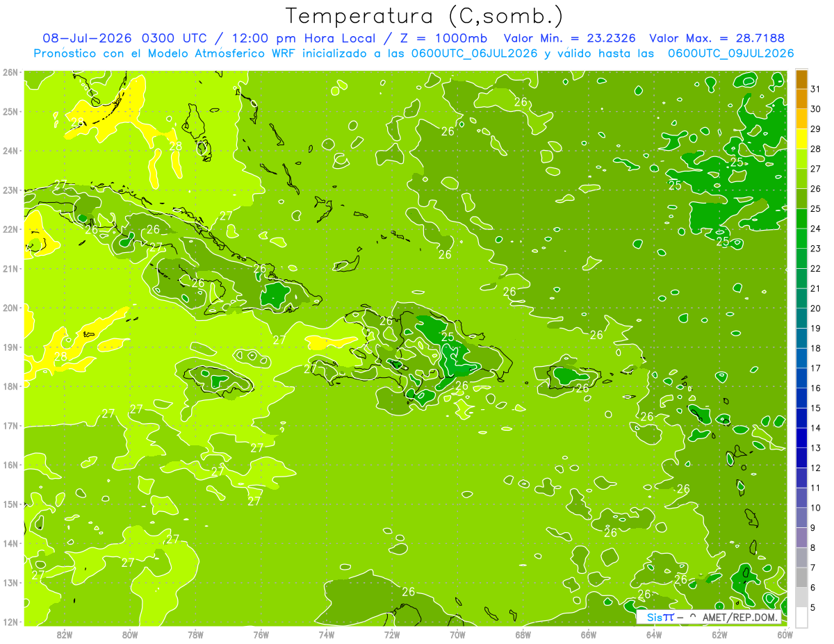This screenshot has height=644, width=834.
Task: Click longitude axis label 64W
Action: [x=653, y=634]
